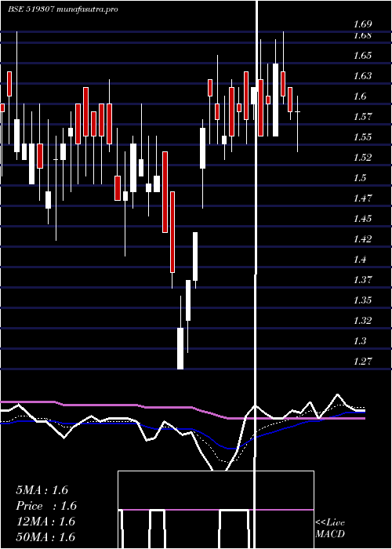Click the 50MA : 1.6 readout
The width and height of the screenshot is (392, 549).
[x=45, y=537]
